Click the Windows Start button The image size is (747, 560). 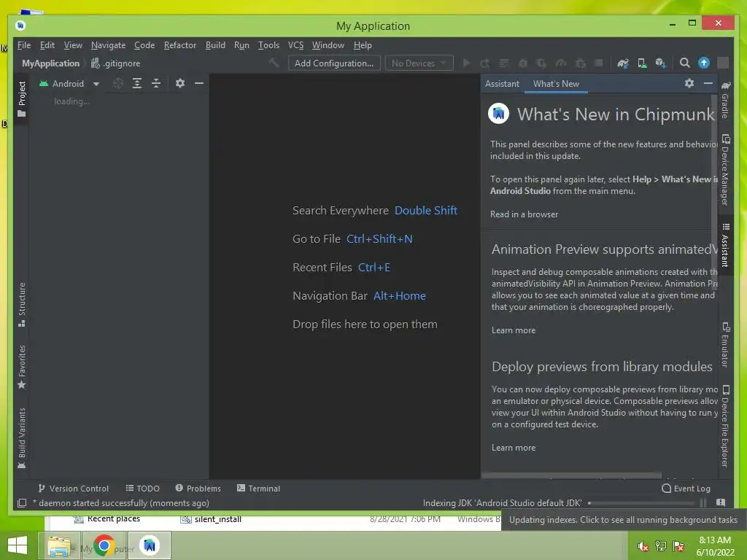[18, 545]
